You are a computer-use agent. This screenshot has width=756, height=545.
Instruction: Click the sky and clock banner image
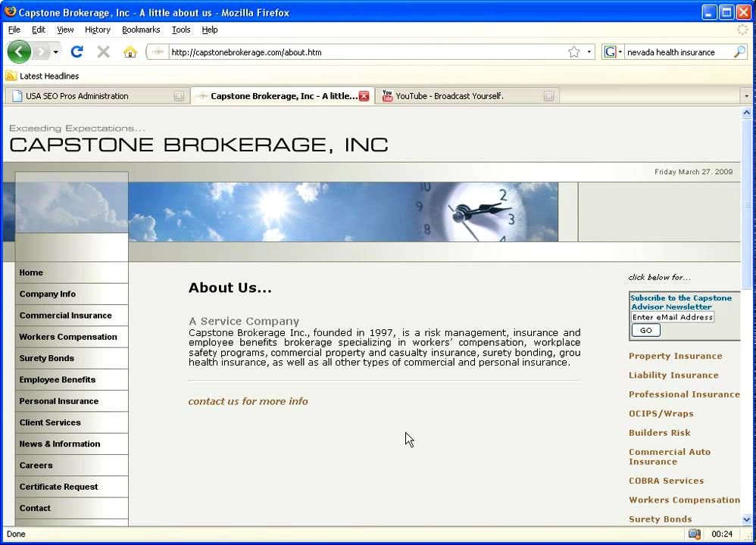(x=343, y=211)
